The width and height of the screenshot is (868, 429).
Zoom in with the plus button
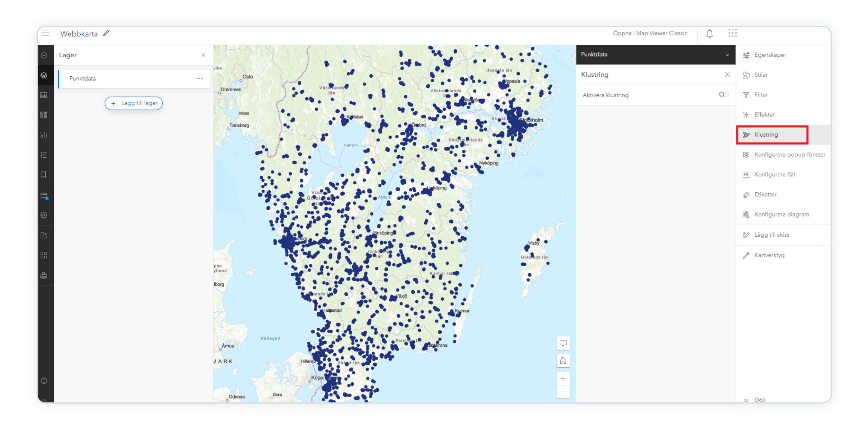pos(563,378)
